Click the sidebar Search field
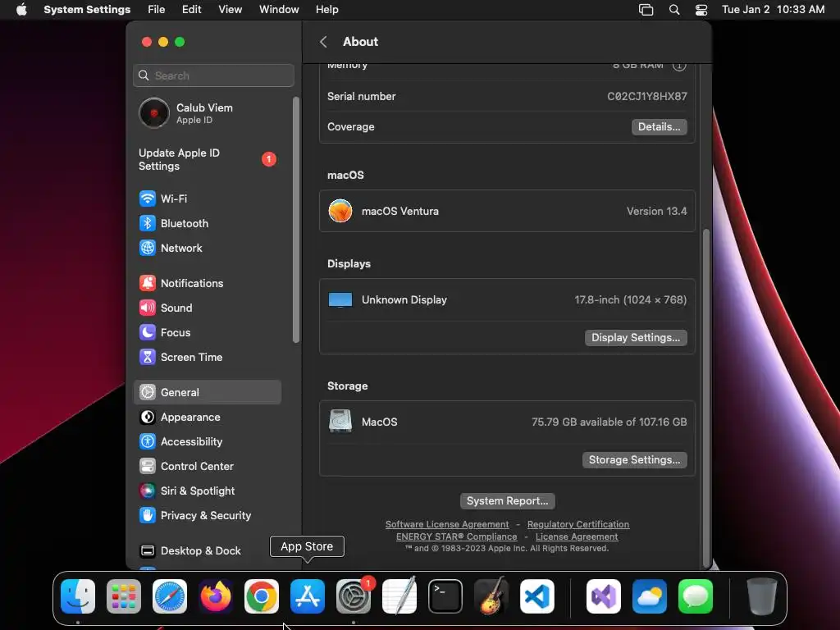 pos(213,75)
